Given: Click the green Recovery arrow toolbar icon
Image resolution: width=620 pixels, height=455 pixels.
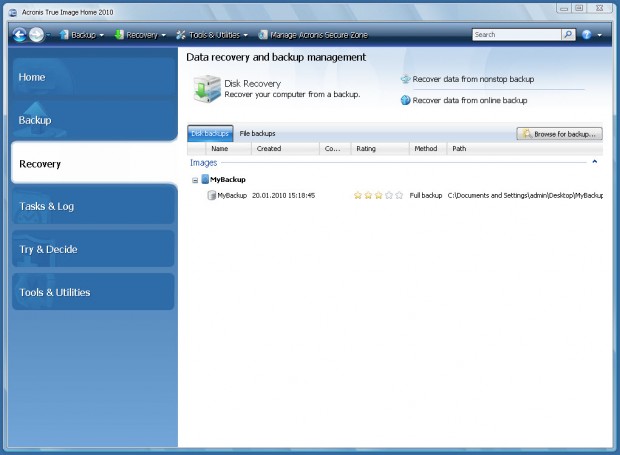Looking at the screenshot, I should 119,35.
